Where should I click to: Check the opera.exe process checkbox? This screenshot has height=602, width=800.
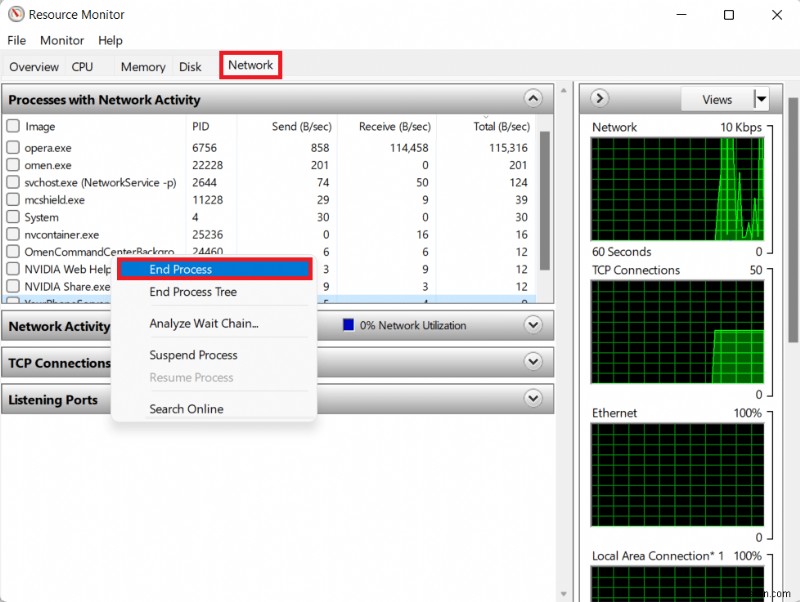[x=13, y=148]
